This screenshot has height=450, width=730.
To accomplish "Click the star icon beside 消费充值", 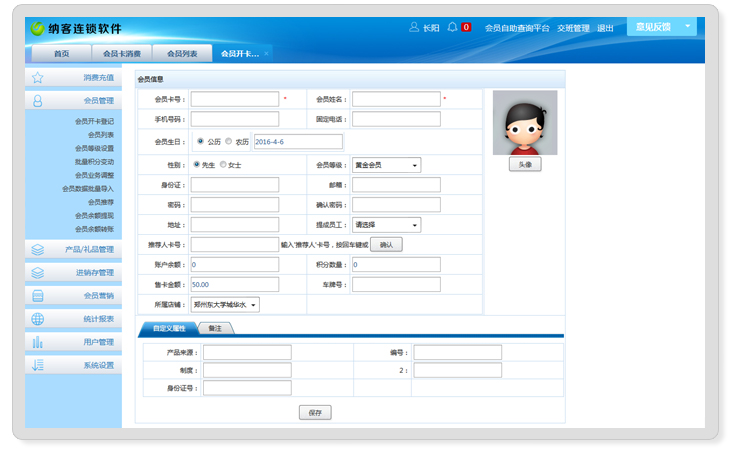I will 37,77.
